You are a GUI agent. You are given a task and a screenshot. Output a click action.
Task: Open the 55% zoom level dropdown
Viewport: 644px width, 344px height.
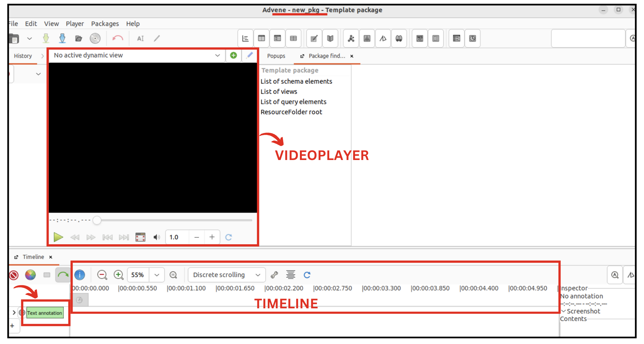coord(157,275)
